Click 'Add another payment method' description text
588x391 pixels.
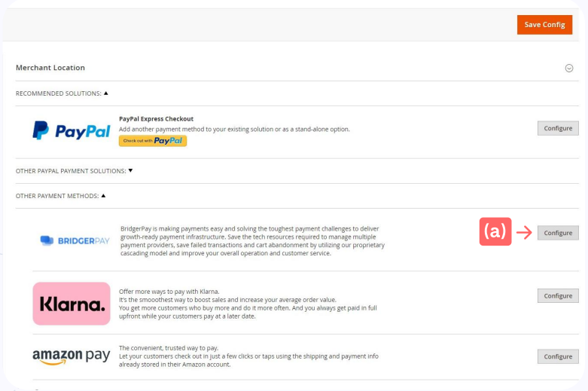pos(234,129)
